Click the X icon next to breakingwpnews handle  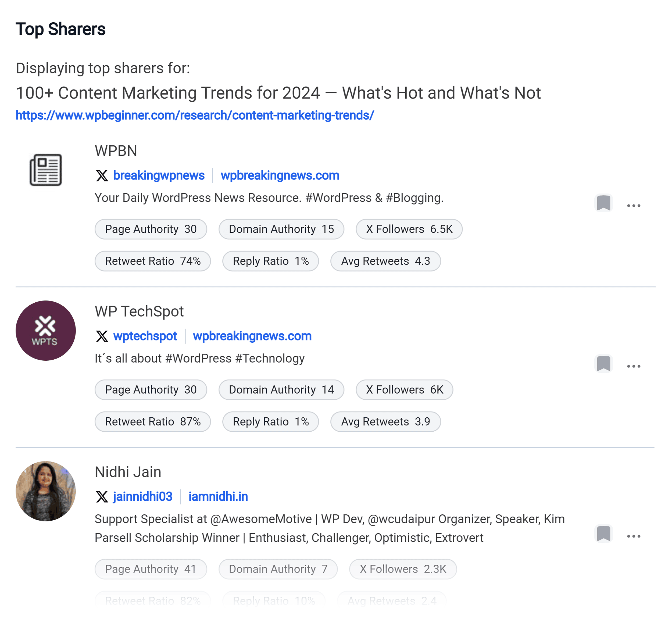tap(101, 176)
